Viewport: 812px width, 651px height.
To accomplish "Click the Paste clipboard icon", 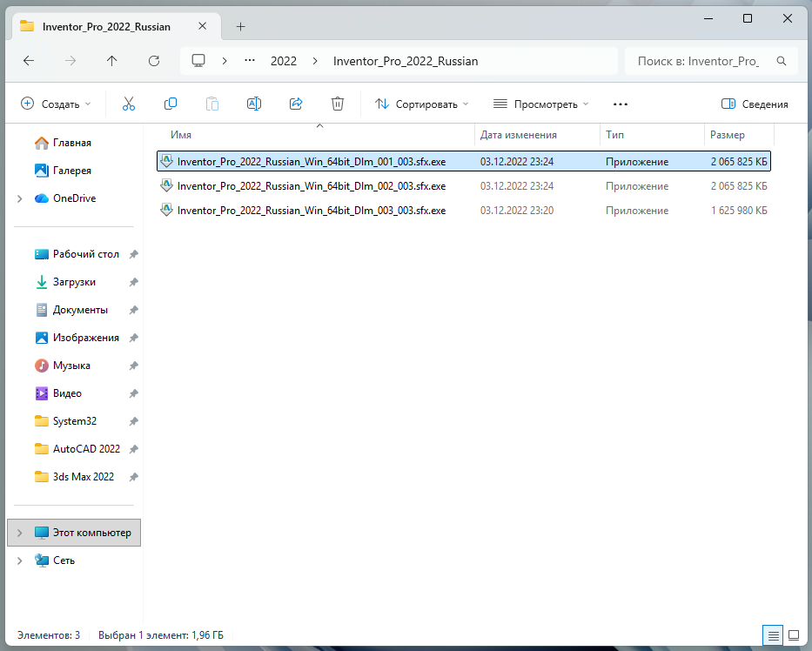I will 212,104.
